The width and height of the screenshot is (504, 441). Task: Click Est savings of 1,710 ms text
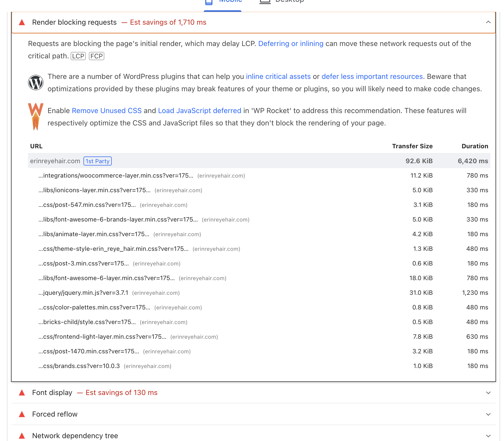point(168,22)
